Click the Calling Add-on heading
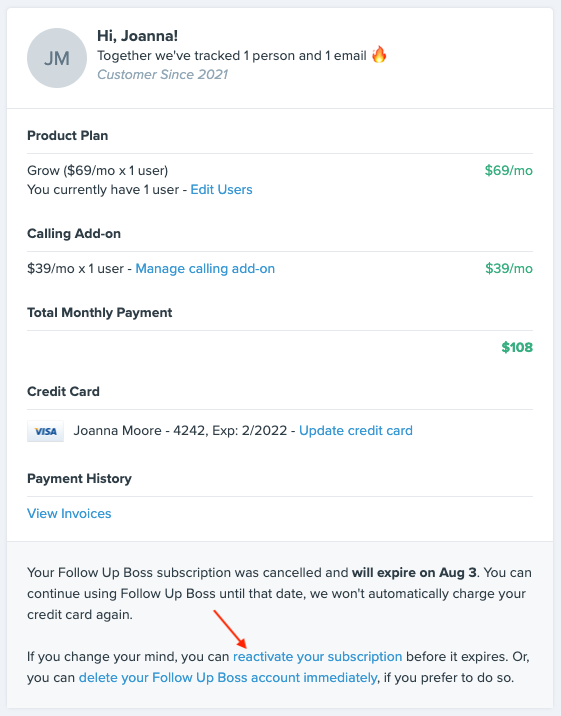 click(x=74, y=233)
